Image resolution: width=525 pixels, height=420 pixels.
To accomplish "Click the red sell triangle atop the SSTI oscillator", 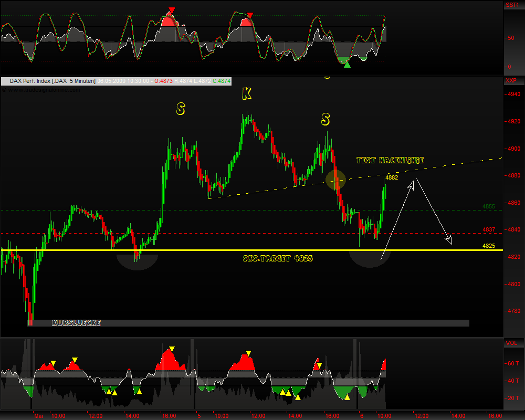I will [x=172, y=9].
